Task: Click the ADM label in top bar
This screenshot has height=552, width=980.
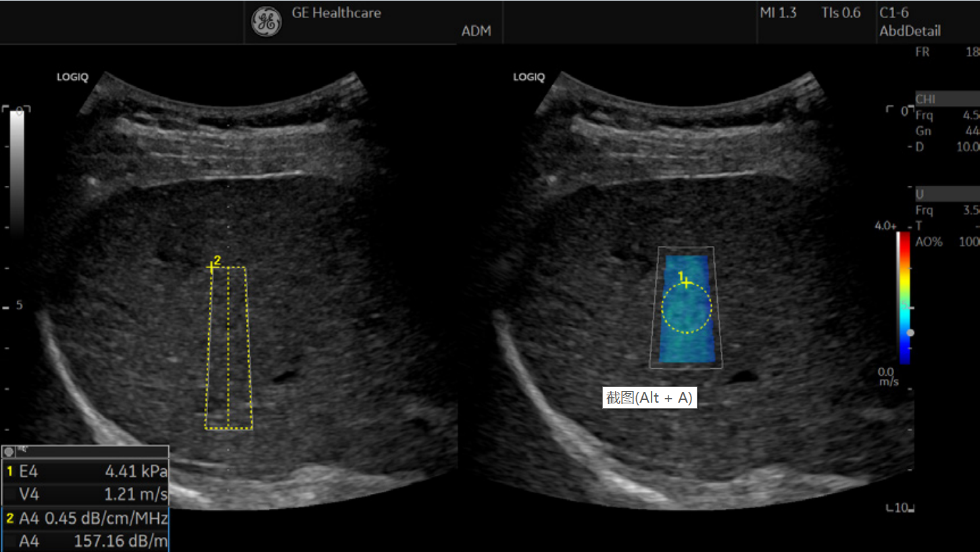Action: pos(476,31)
